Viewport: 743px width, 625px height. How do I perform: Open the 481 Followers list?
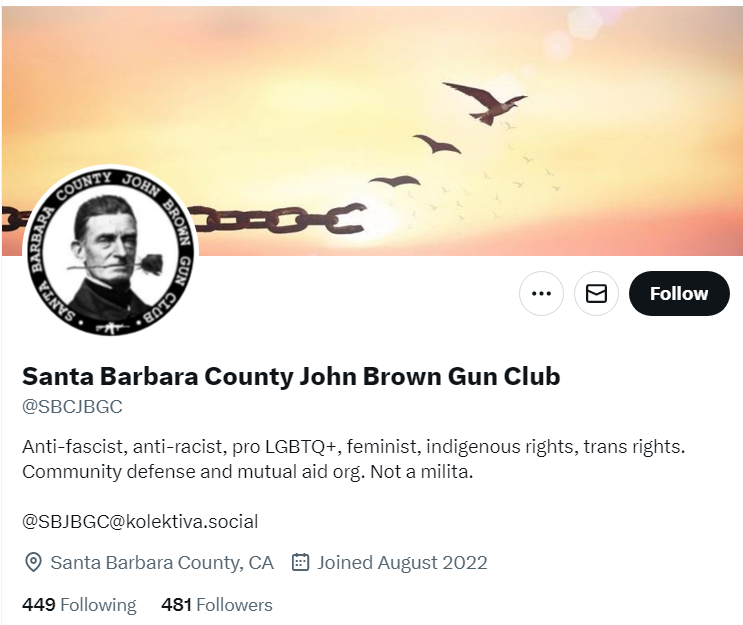(x=217, y=605)
